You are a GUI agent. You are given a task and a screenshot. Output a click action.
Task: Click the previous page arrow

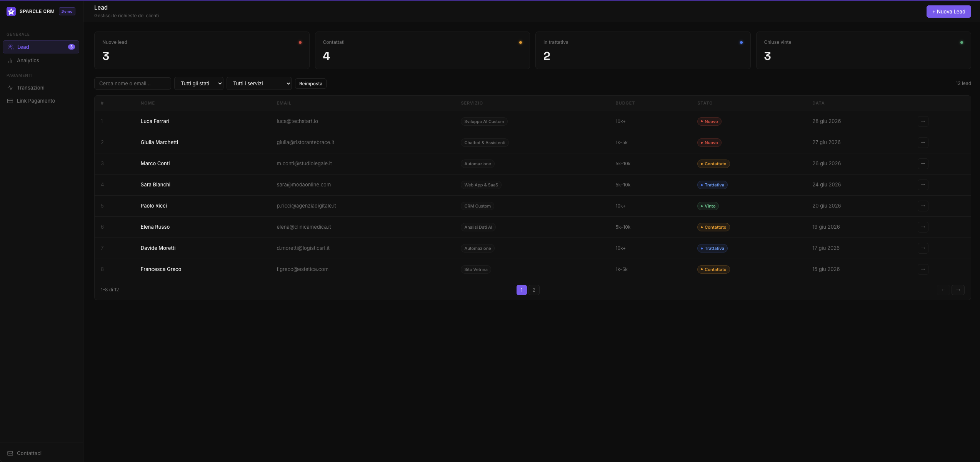(943, 290)
